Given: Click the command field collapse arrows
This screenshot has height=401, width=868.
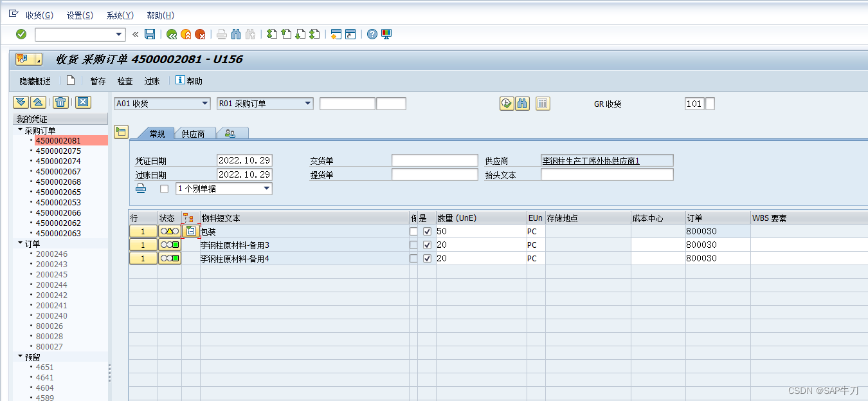Looking at the screenshot, I should (x=135, y=34).
